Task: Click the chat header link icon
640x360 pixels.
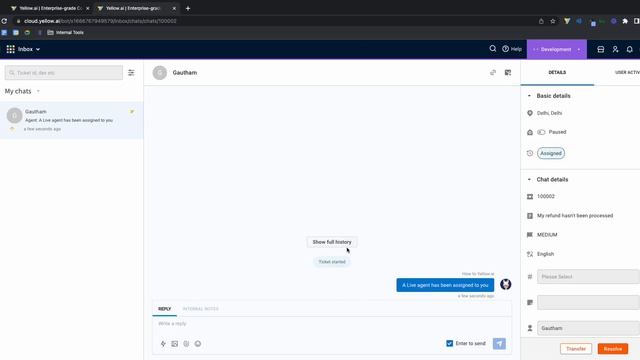Action: click(493, 72)
